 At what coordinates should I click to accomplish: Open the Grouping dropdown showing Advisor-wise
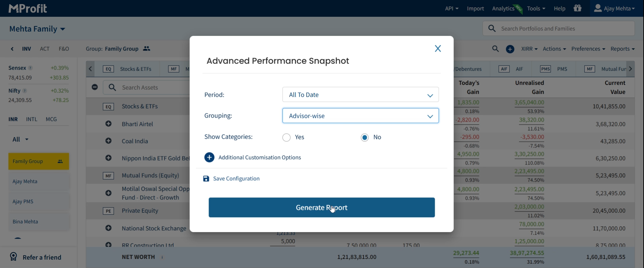361,116
